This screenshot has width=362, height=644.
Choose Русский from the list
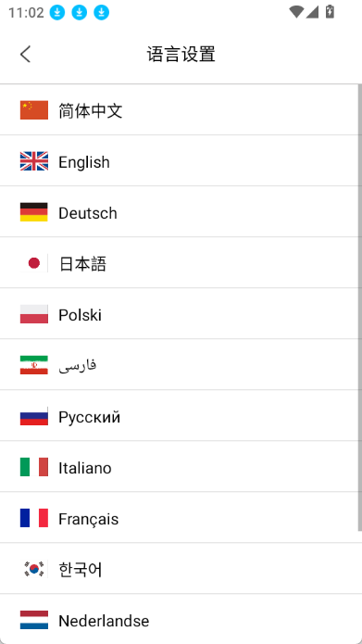(179, 415)
